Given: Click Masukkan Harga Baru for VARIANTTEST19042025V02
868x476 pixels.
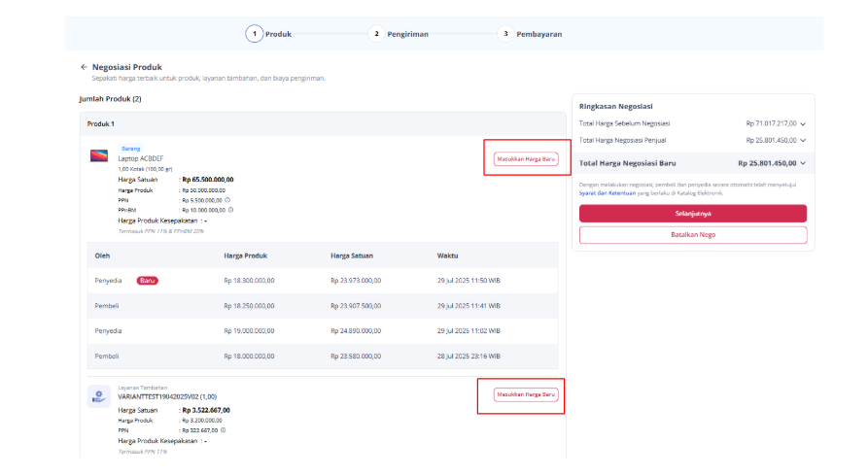Looking at the screenshot, I should click(x=526, y=394).
